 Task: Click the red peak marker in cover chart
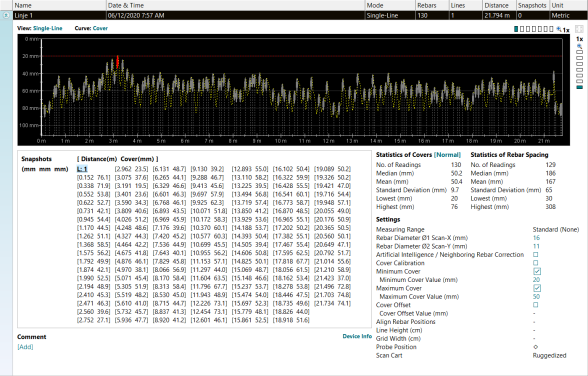[x=118, y=62]
